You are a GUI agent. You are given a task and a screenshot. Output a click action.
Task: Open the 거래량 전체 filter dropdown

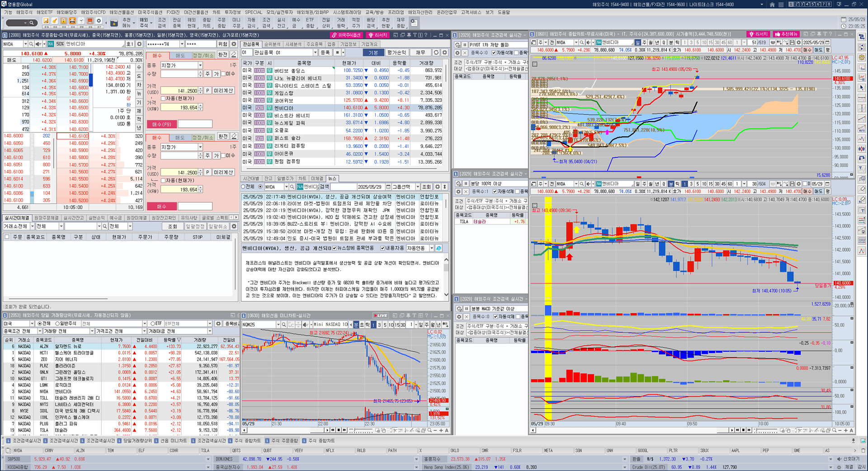pyautogui.click(x=92, y=331)
